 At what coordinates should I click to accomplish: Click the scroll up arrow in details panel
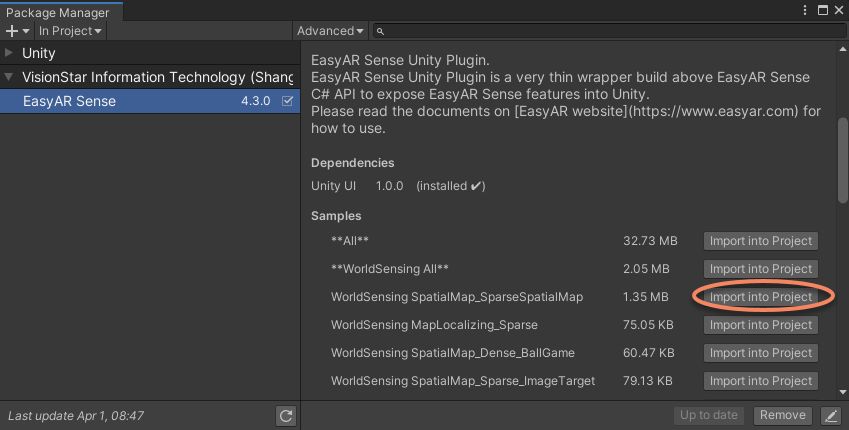coord(843,49)
